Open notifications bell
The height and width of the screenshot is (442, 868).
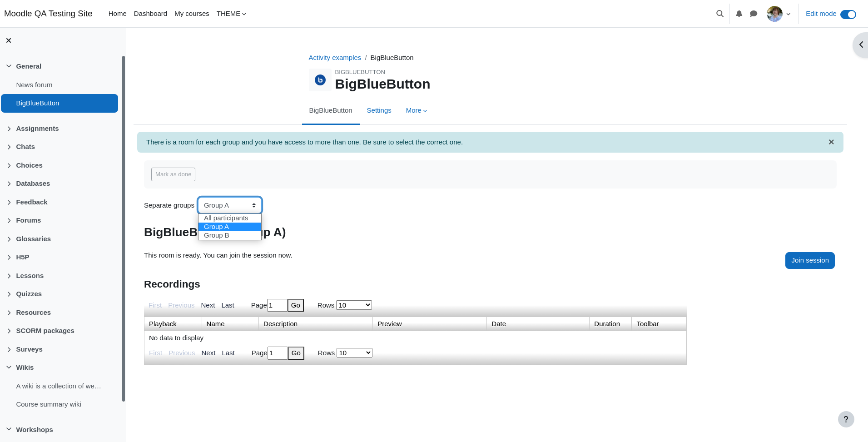[739, 14]
